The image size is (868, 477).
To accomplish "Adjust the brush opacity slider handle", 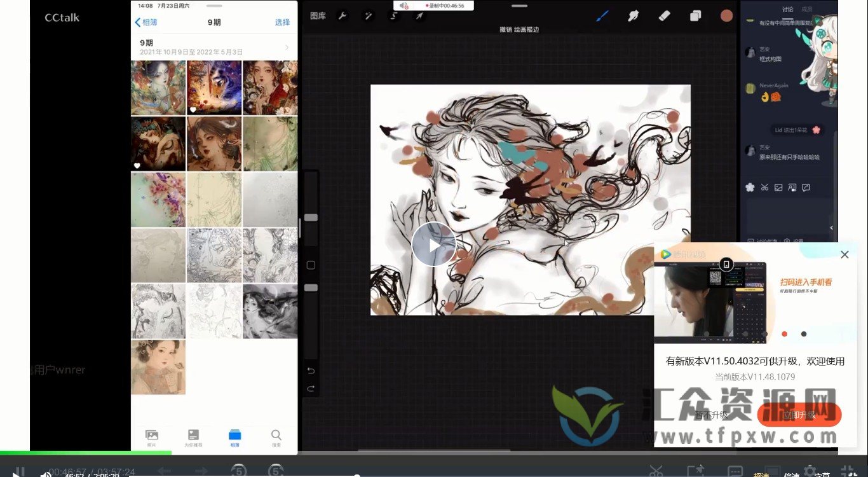I will [x=311, y=287].
